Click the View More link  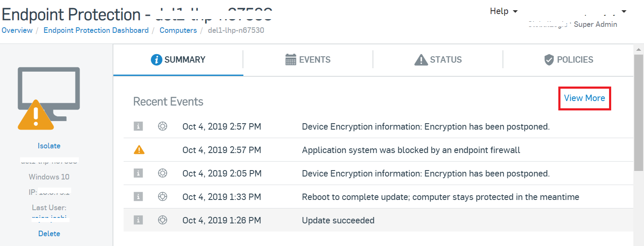tap(584, 98)
